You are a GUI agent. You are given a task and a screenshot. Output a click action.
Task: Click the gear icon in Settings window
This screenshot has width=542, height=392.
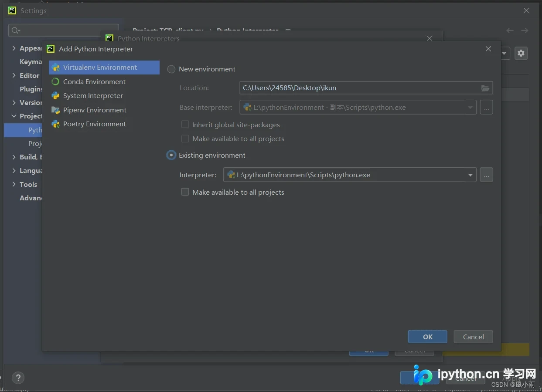[521, 53]
